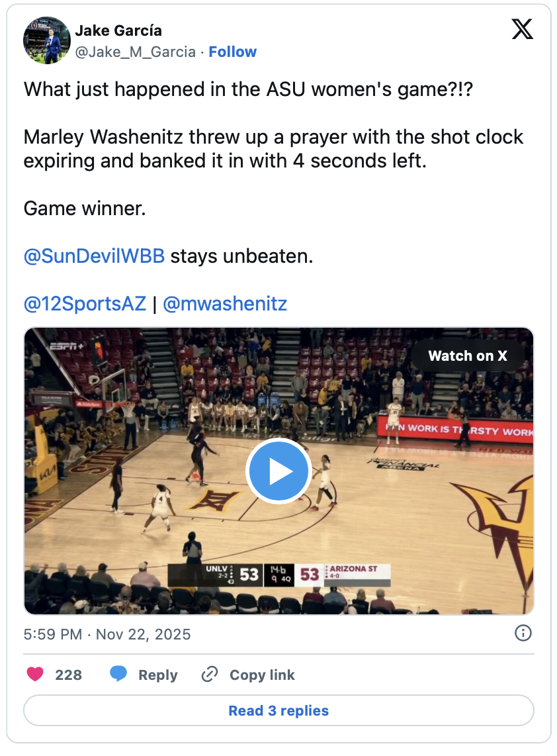Open the @SunDevilWBB mention
Image resolution: width=557 pixels, height=756 pixels.
coord(94,256)
